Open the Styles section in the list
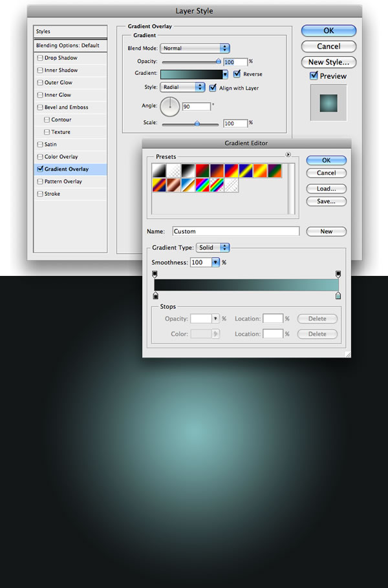Screen dimensions: 388x588 [70, 32]
